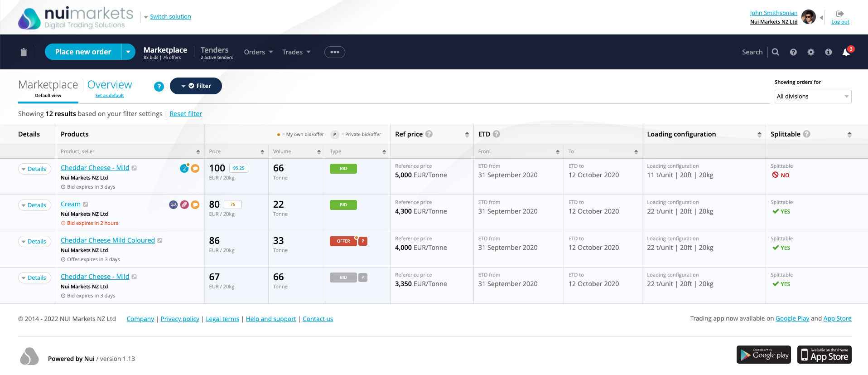
Task: Click the info circle icon in the navbar
Action: point(829,52)
